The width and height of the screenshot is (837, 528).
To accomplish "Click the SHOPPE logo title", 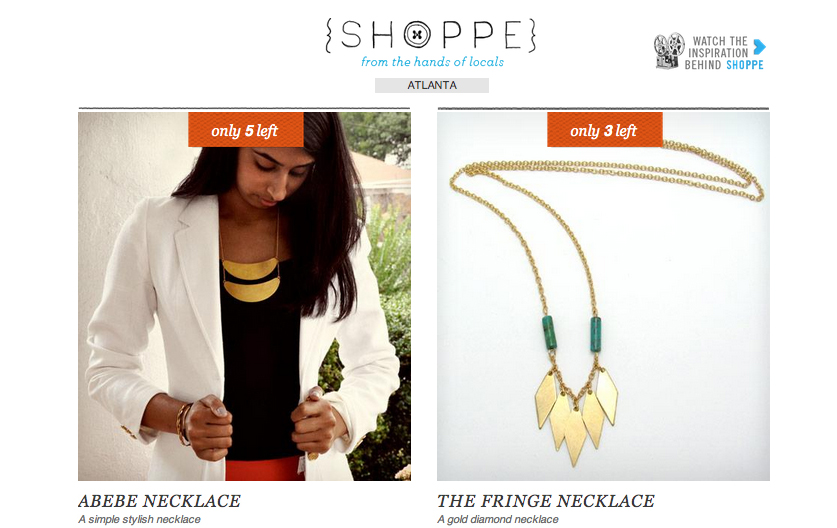I will pyautogui.click(x=430, y=35).
